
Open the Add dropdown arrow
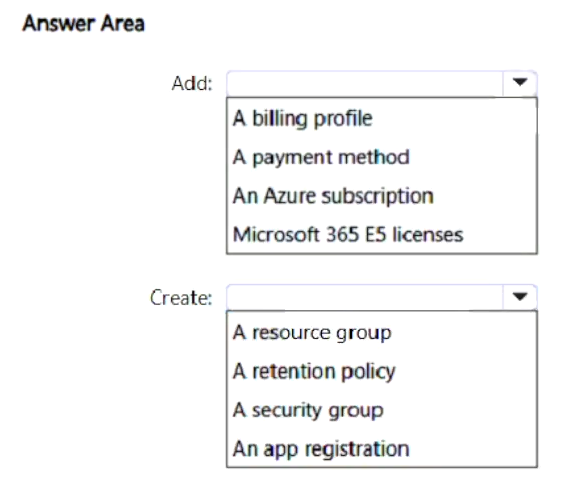pos(519,83)
